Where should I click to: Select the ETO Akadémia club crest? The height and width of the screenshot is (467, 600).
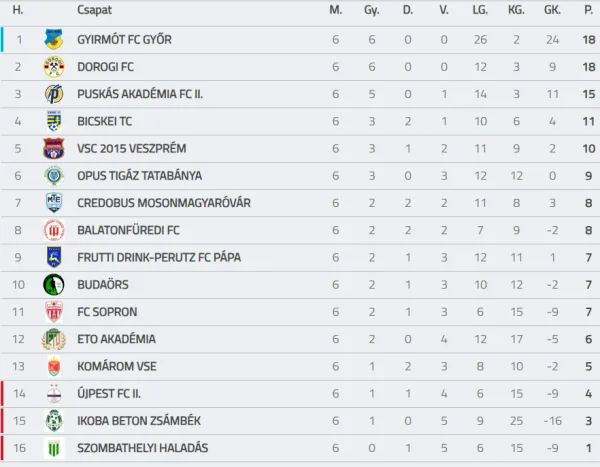[x=54, y=339]
